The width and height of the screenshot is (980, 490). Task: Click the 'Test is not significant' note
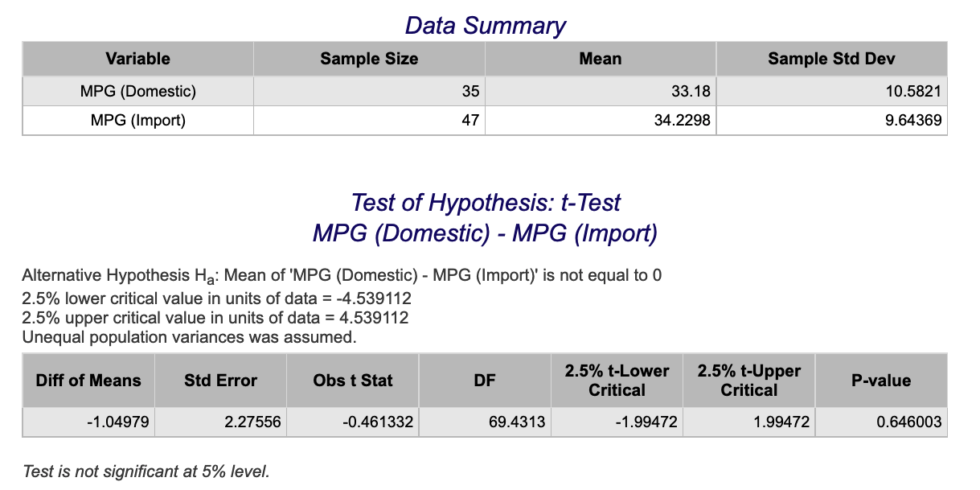tap(146, 471)
